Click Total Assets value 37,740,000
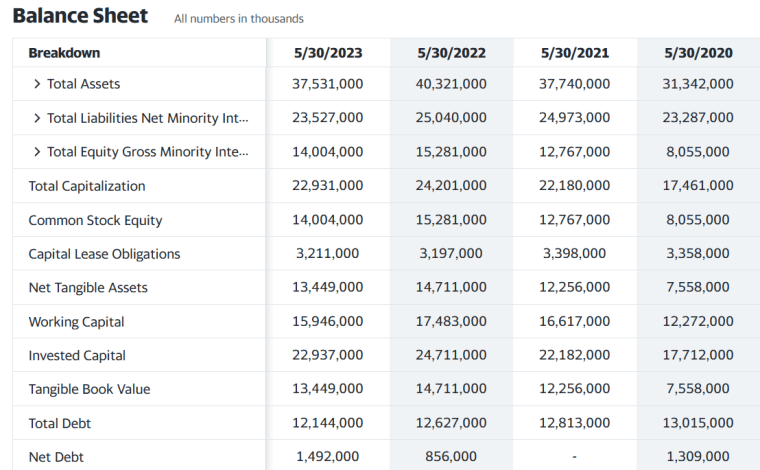760x470 pixels. click(574, 84)
